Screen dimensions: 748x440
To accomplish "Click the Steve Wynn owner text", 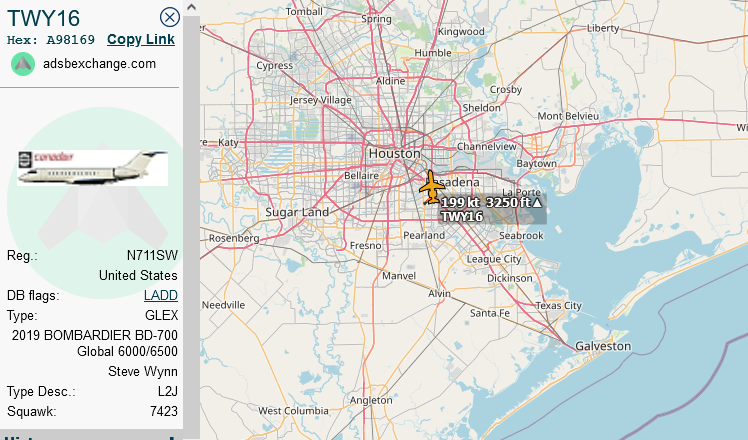I will click(x=143, y=371).
